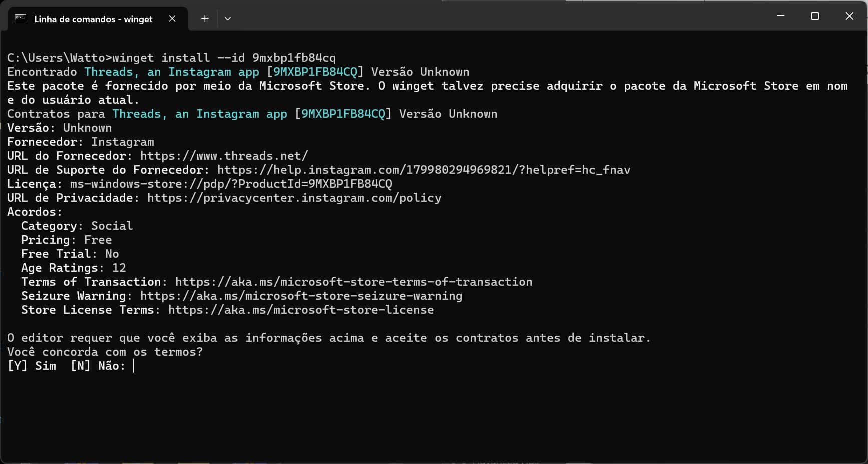Open the microsoft-store-seizure-warning link

tap(301, 296)
